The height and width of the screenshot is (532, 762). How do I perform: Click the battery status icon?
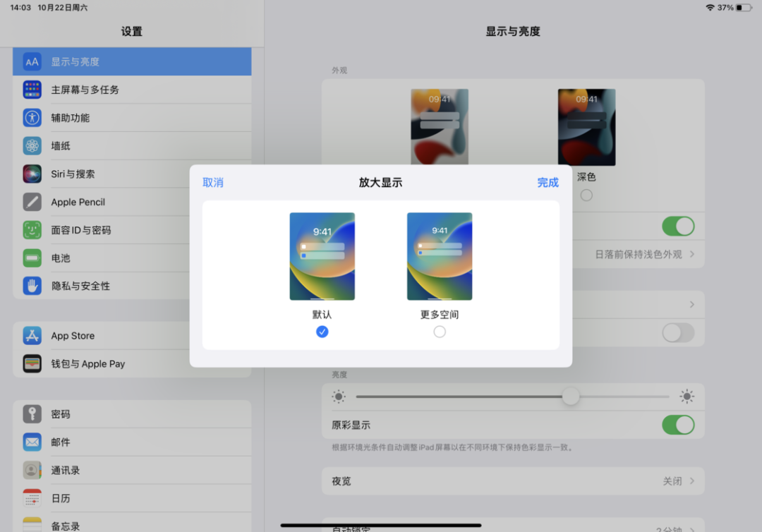(744, 8)
